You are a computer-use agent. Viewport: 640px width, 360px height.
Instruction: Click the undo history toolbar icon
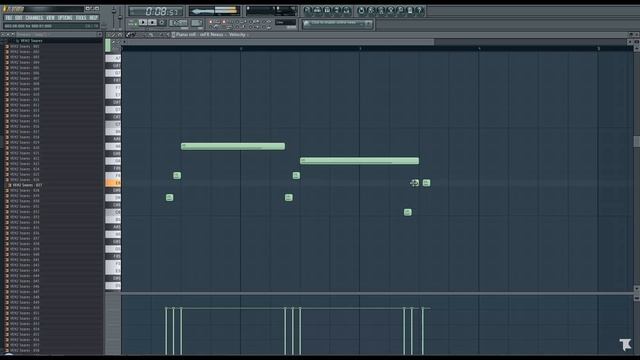click(361, 11)
